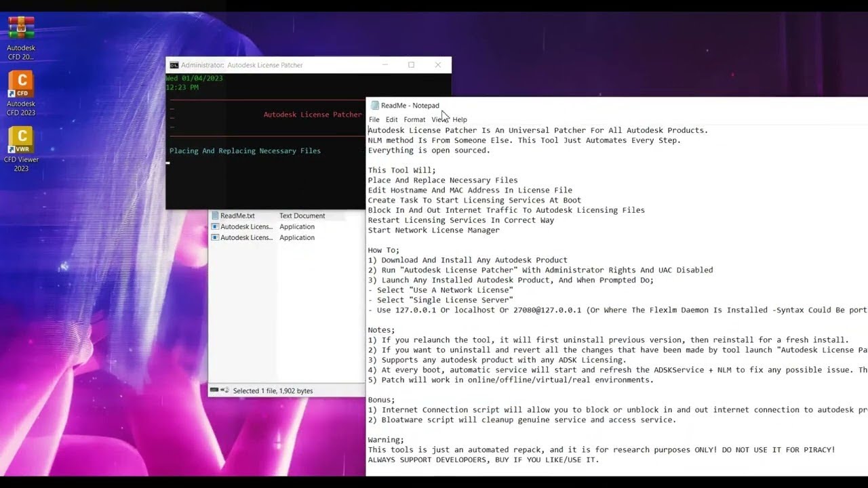
Task: Click 'Supports any autodesk product with any ADSK Licensing'
Action: tap(497, 360)
